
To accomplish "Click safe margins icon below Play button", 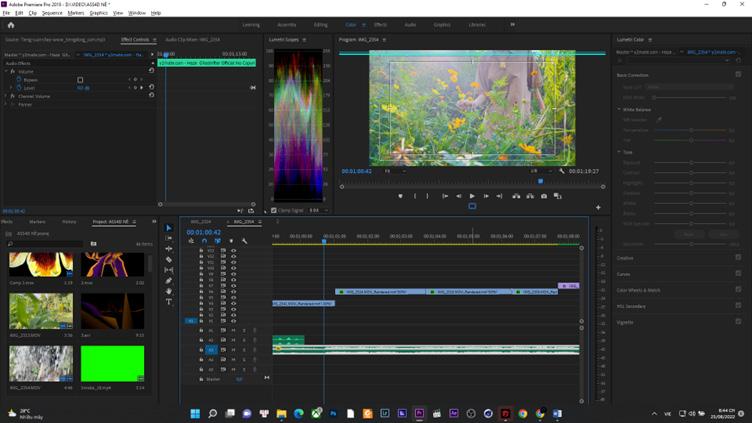I will point(472,206).
